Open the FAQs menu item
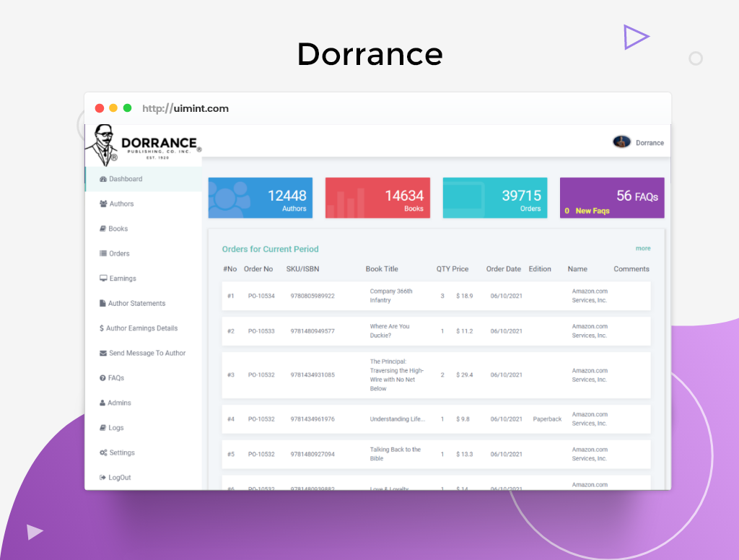This screenshot has width=739, height=560. click(115, 378)
